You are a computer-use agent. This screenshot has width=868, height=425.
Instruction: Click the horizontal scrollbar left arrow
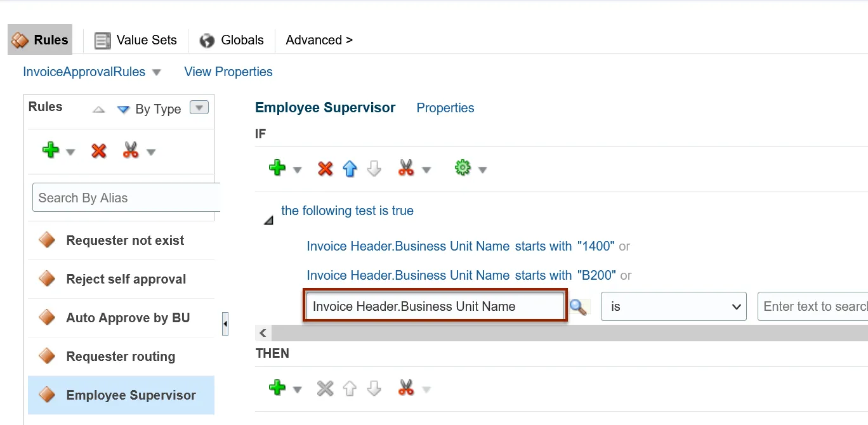click(x=263, y=333)
